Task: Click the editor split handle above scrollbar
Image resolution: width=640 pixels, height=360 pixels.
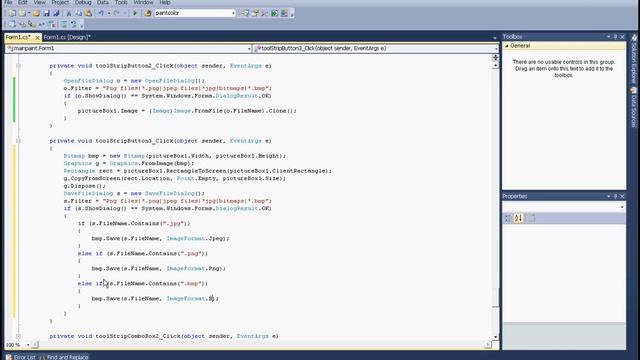Action: [496, 58]
